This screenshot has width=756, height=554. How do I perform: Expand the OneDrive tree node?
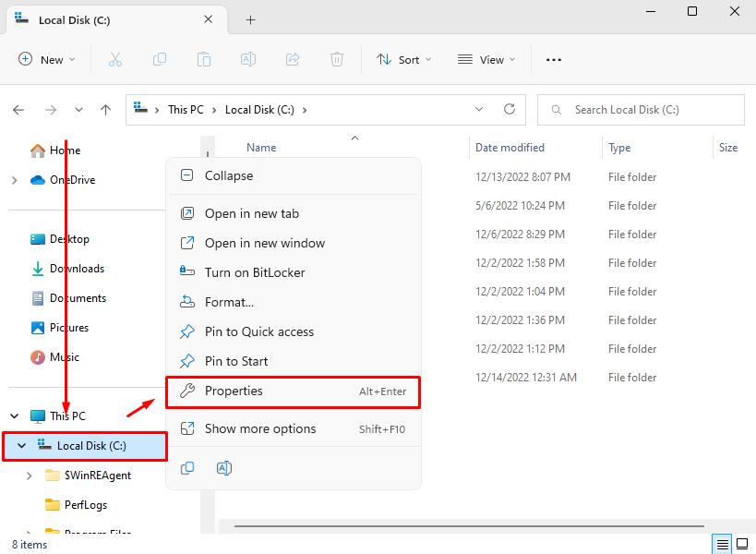[15, 180]
